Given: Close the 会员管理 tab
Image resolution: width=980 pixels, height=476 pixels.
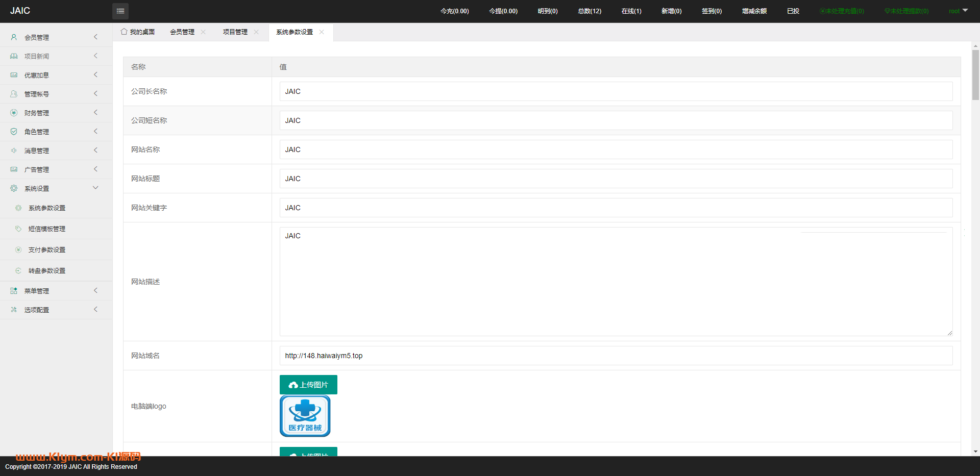Looking at the screenshot, I should [x=203, y=32].
